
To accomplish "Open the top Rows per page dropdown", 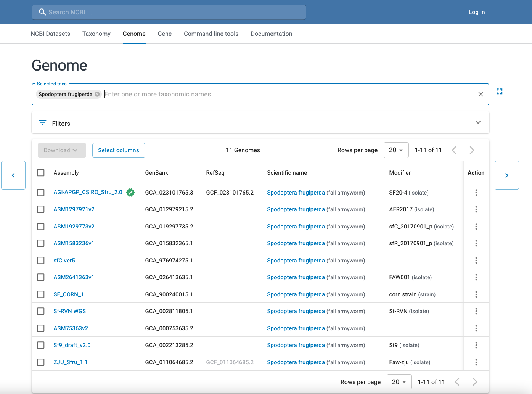I will pos(396,150).
